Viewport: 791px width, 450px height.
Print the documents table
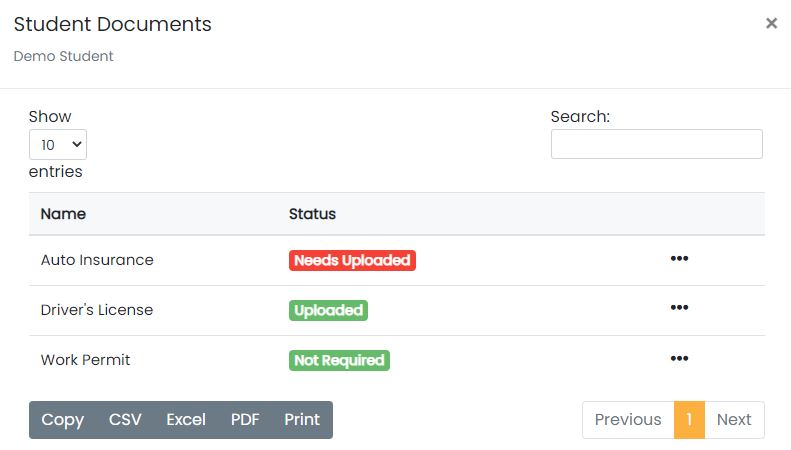point(302,420)
